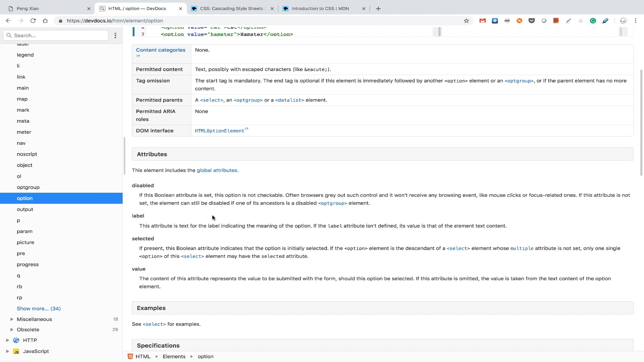Switch to Introduction to CSS tab
The image size is (644, 362).
pyautogui.click(x=320, y=9)
